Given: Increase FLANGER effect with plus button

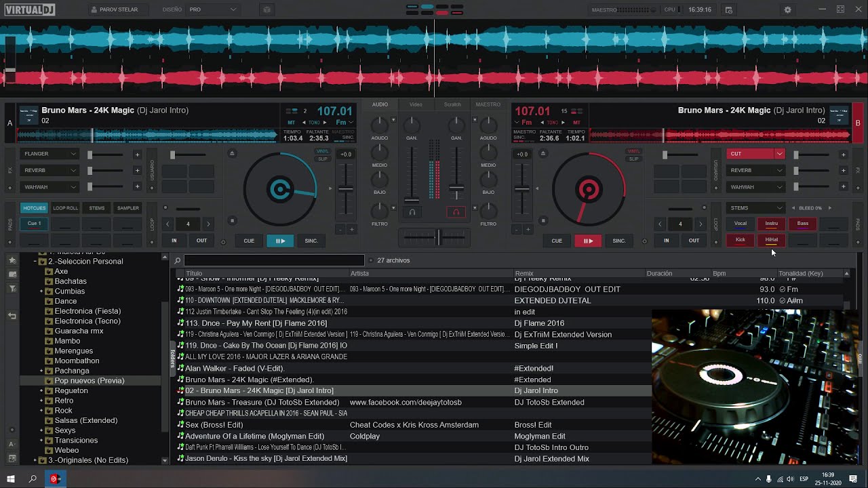Looking at the screenshot, I should pos(137,154).
